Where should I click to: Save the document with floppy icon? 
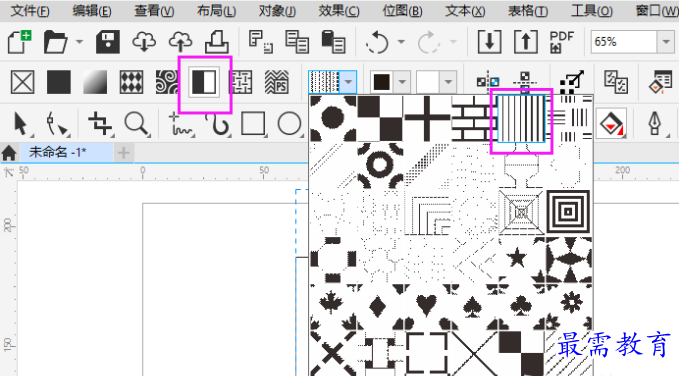point(108,42)
